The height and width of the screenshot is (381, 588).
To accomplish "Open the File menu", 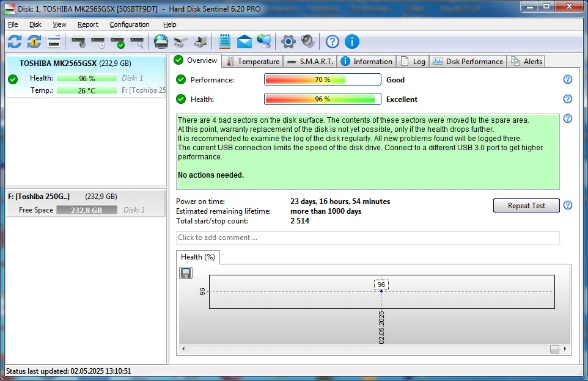I will click(13, 24).
